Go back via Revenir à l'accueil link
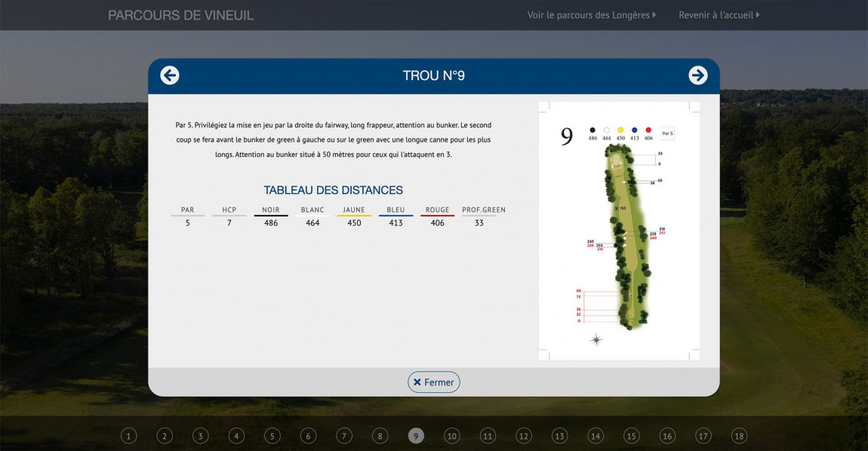 719,15
